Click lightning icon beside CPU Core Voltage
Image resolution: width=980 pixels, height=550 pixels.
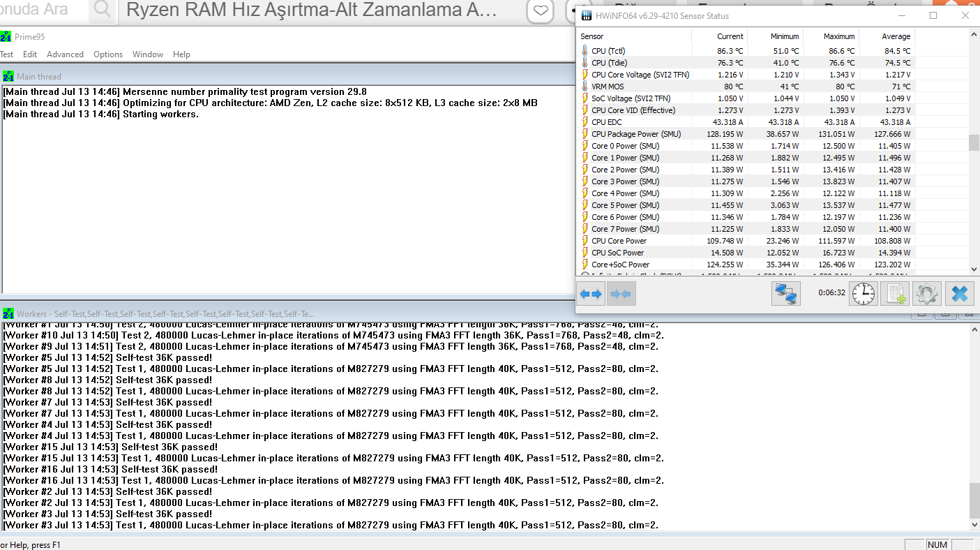point(585,75)
